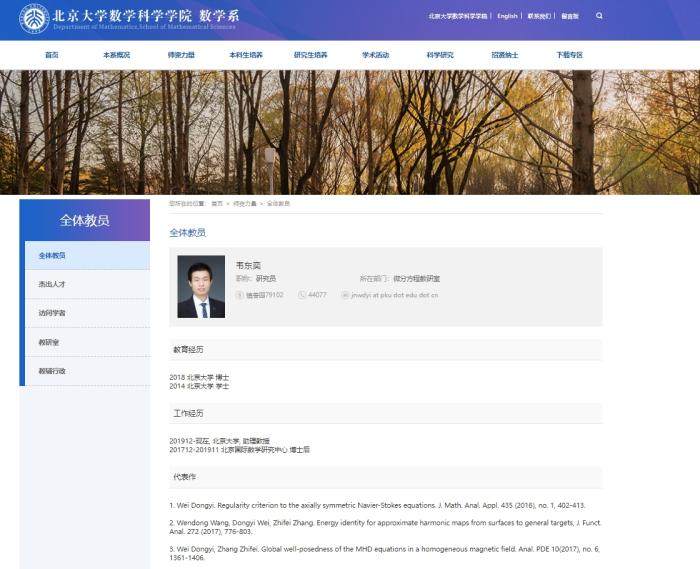Open the 下载专区 navigation item
Viewport: 700px width, 569px height.
(x=569, y=55)
